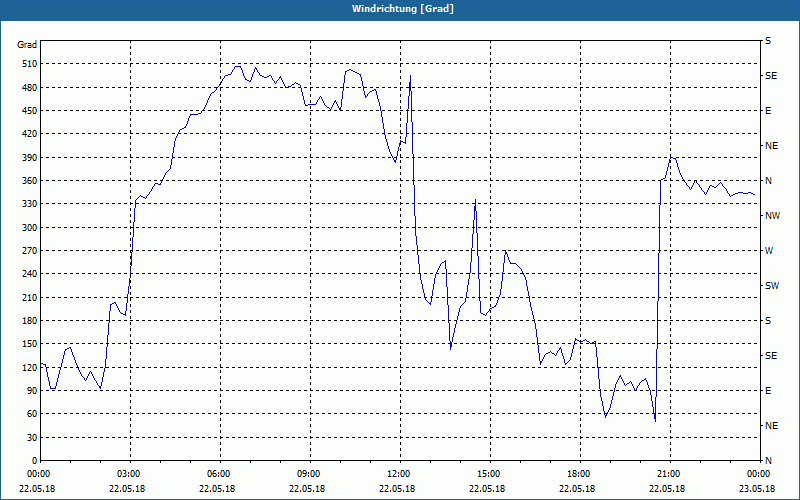
Task: Click the 60 y-axis value
Action: (31, 414)
